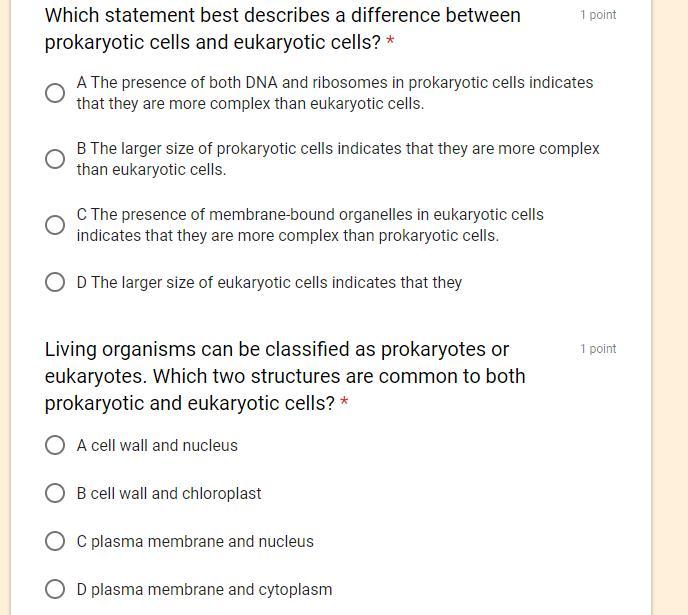This screenshot has width=688, height=615.
Task: Select radio C plasma membrane and nucleus
Action: pyautogui.click(x=55, y=541)
